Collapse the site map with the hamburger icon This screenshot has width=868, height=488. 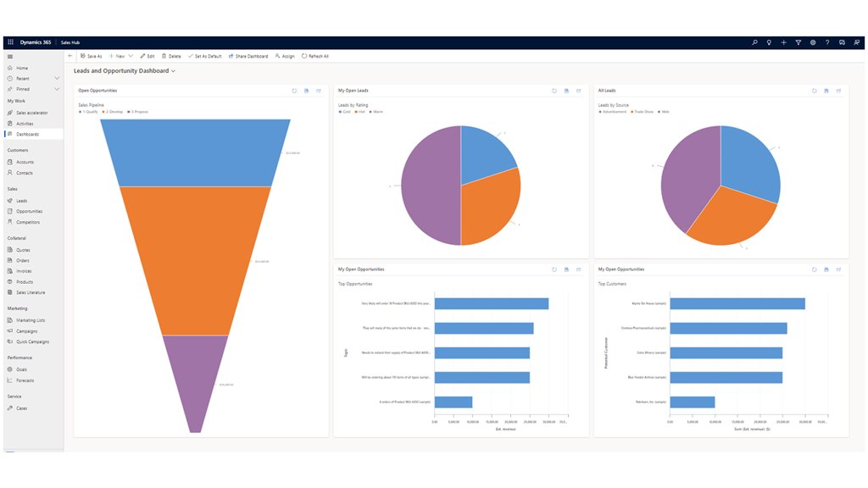point(10,57)
